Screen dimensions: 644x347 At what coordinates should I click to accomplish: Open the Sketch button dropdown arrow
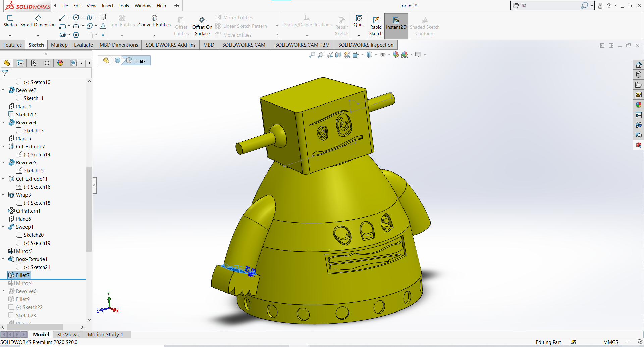(x=10, y=35)
